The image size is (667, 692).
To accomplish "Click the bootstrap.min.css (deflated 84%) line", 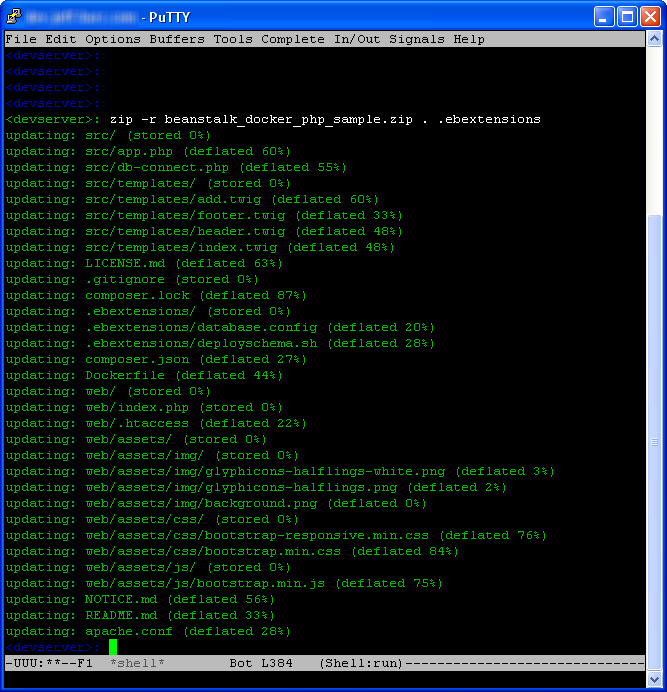I will coord(232,551).
